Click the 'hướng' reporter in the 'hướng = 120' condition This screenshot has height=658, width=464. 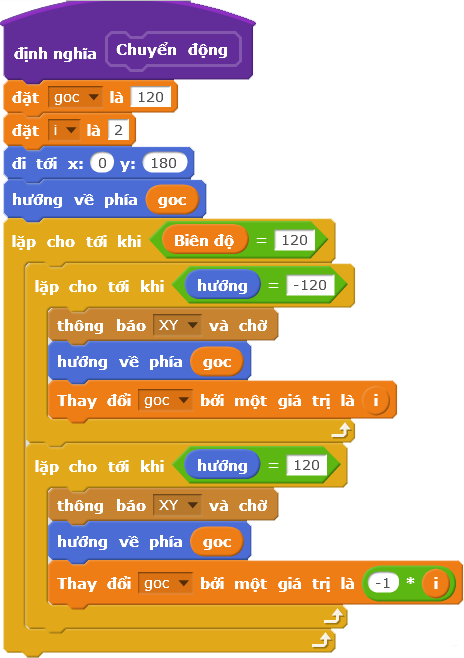(x=222, y=466)
